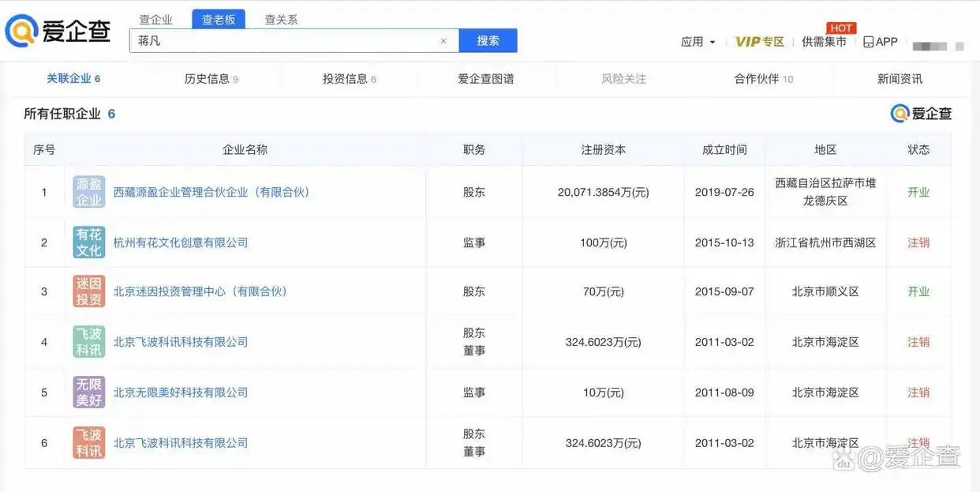Click the 状态 column header
The width and height of the screenshot is (980, 492).
[x=918, y=149]
